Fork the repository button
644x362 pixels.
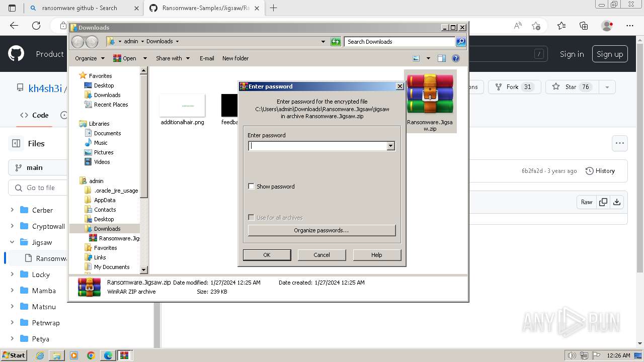(513, 87)
